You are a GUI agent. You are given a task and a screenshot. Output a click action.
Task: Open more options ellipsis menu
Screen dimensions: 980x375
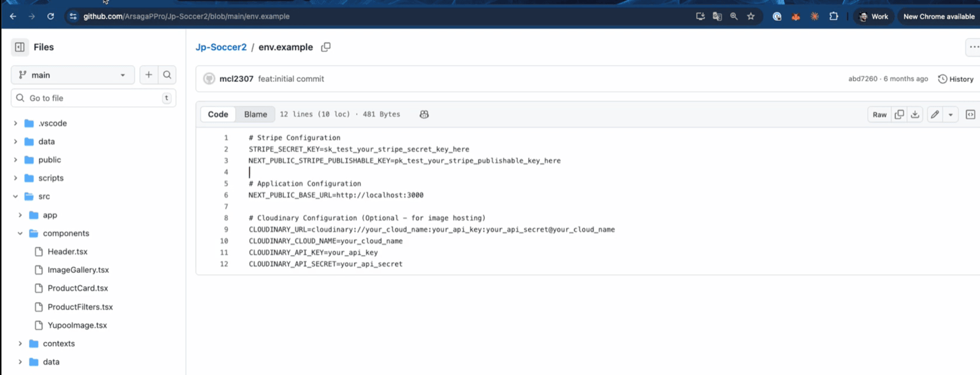click(973, 47)
